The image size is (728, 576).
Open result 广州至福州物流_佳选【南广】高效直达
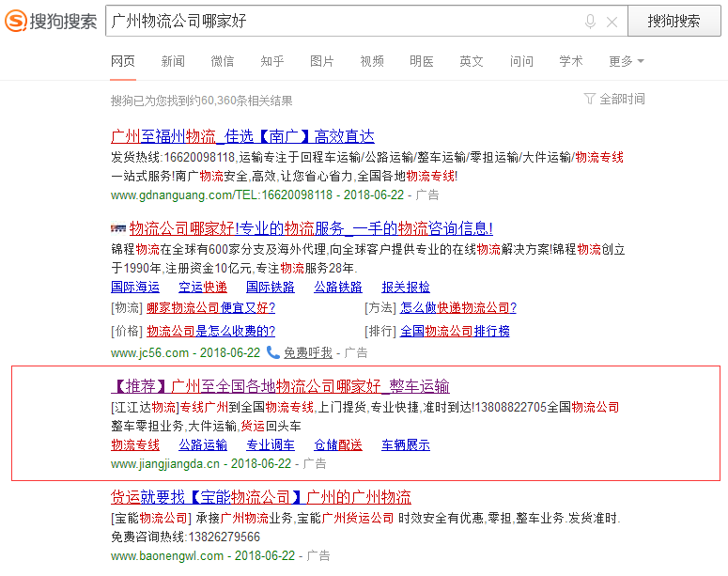[242, 136]
